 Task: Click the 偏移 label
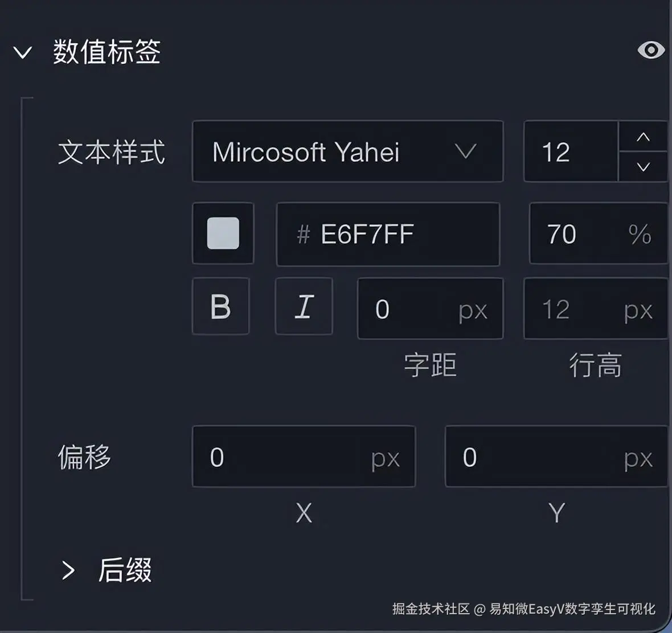(84, 457)
